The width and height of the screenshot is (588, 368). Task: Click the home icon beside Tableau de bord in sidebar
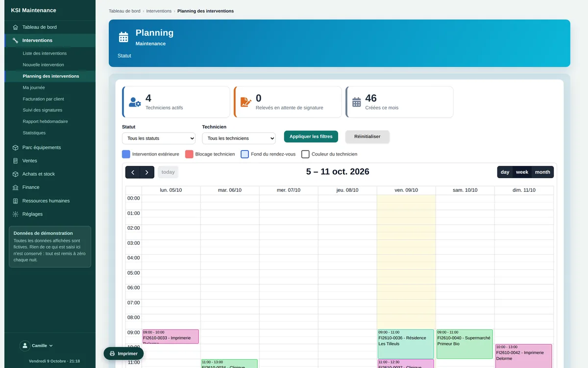click(x=15, y=27)
